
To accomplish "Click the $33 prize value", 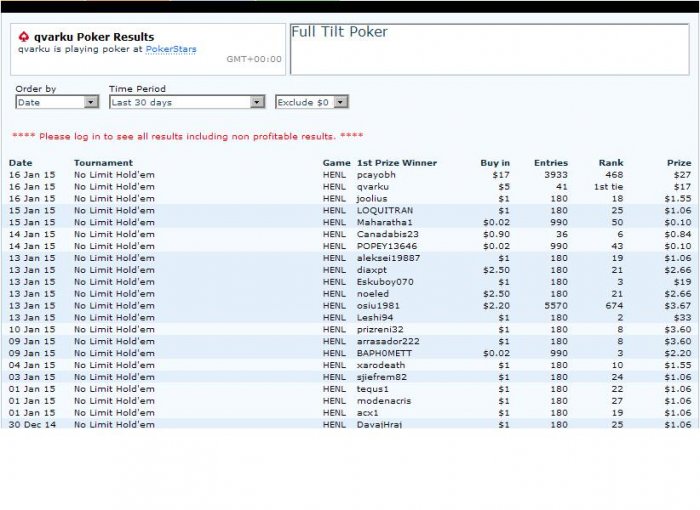I will 683,318.
